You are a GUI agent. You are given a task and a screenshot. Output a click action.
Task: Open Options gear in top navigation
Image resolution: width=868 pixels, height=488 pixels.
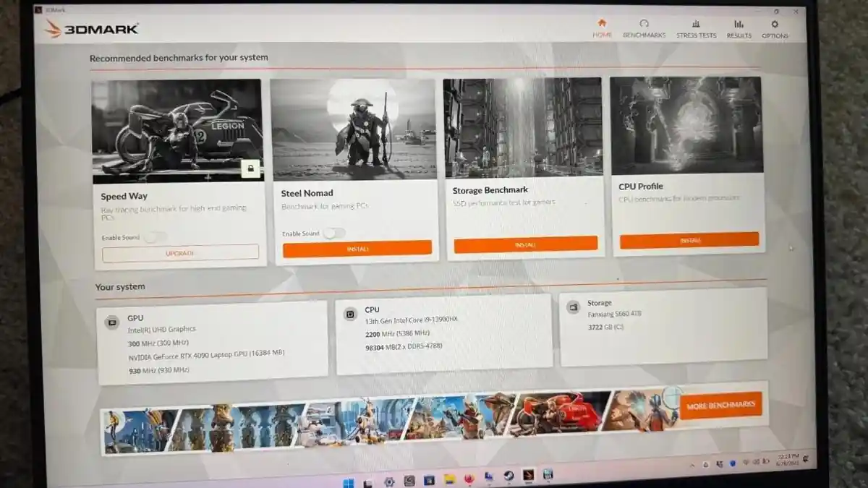click(x=775, y=24)
